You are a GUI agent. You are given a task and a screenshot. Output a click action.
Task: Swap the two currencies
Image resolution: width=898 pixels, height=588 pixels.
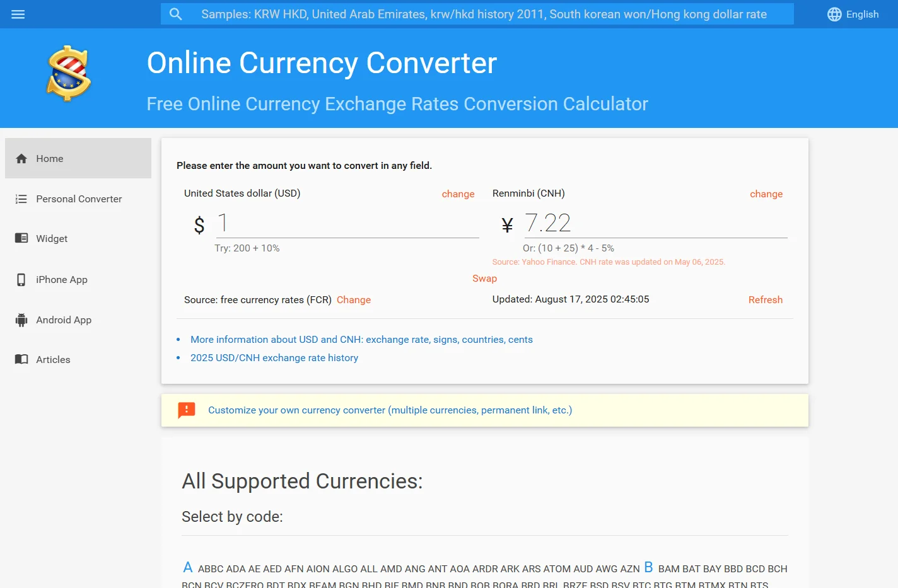(484, 279)
